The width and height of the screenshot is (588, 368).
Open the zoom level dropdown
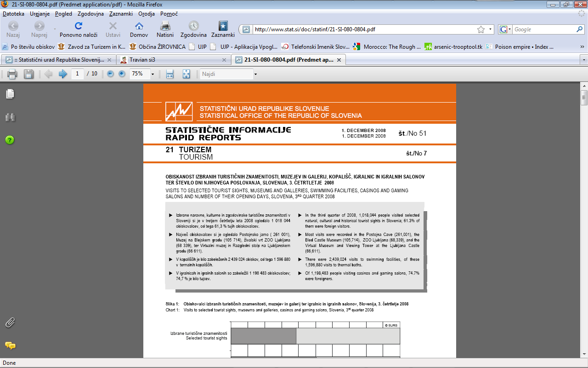pos(153,74)
